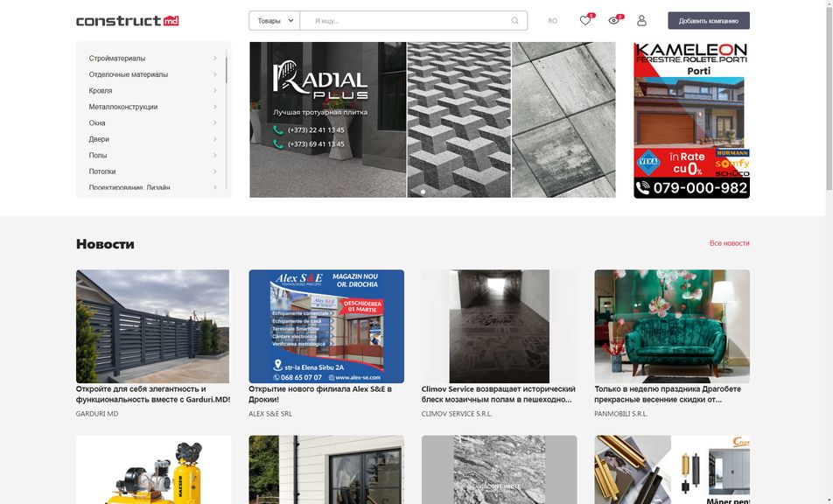Open Драгобете spring discounts headline
Viewport: 833px width, 504px height.
(x=668, y=394)
